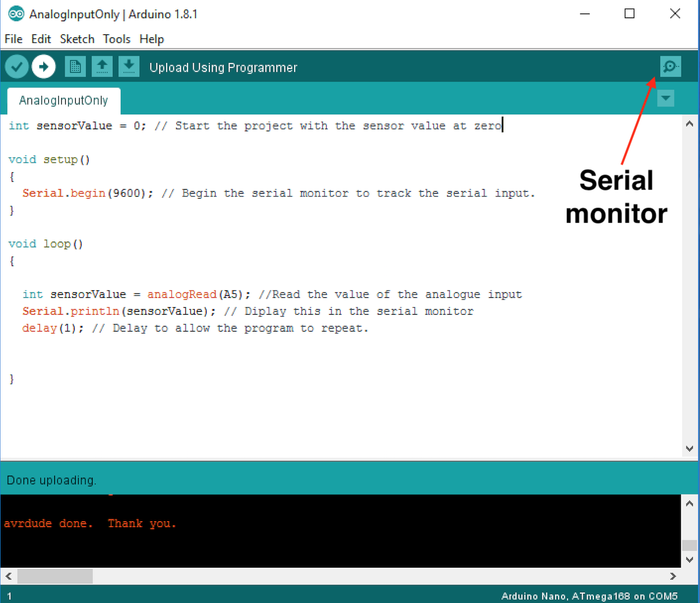Click the line number '1' in status bar
Screen dimensions: 700x603
click(9, 596)
